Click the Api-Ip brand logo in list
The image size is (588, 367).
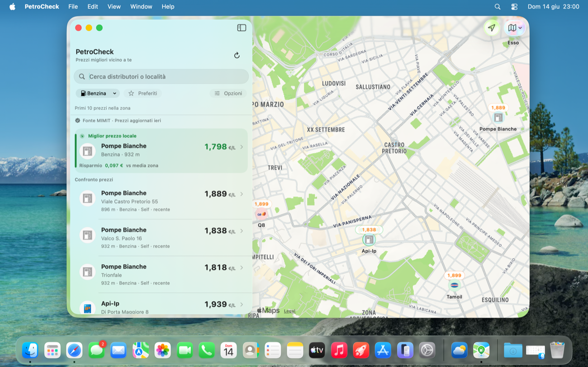(x=87, y=308)
